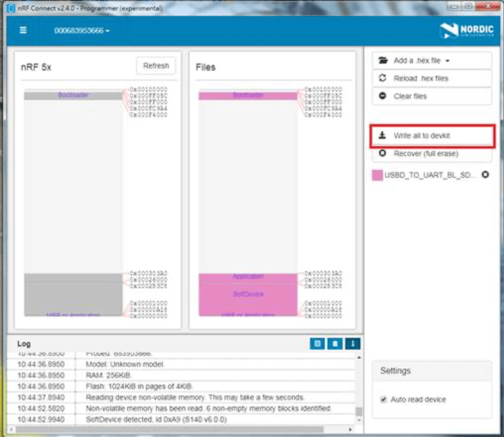Click log entry 'SoftDevice detected, id 0xA9'

[156, 420]
